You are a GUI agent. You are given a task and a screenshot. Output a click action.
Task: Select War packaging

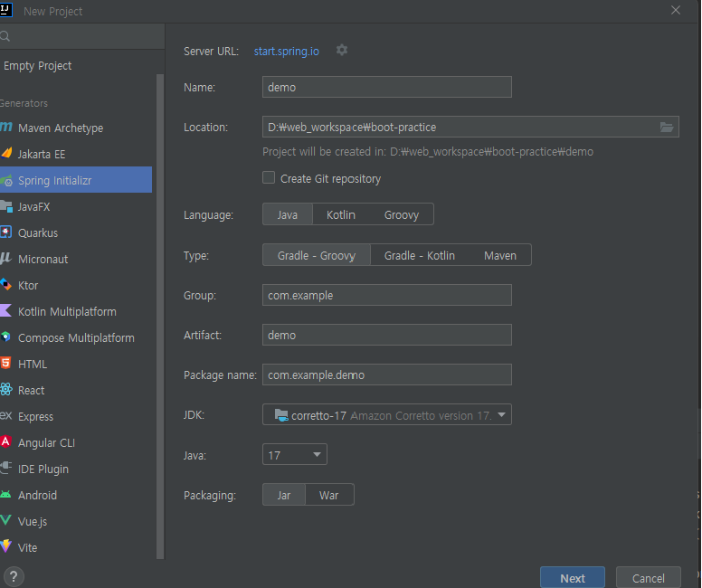[x=329, y=495]
